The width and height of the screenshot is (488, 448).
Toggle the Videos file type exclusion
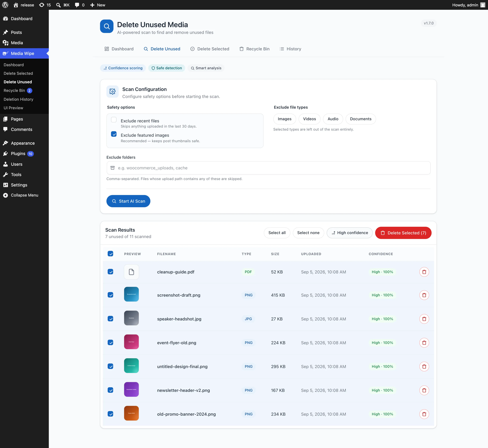tap(309, 119)
